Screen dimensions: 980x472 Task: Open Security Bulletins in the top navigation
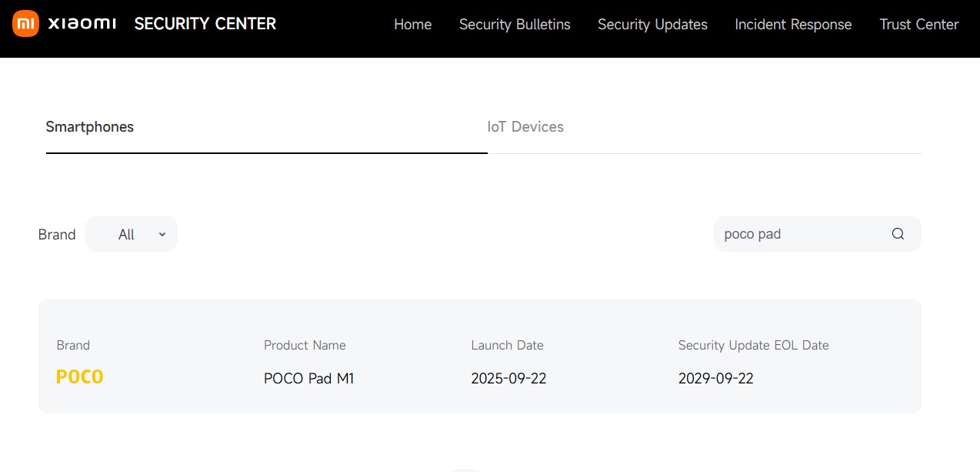(515, 25)
